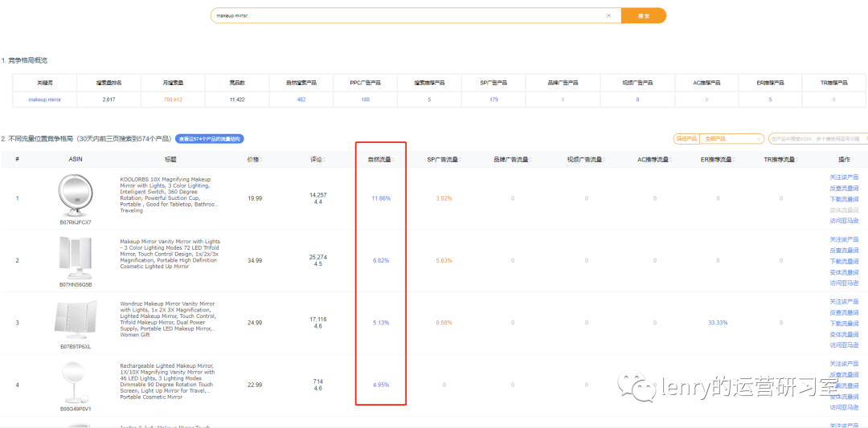The width and height of the screenshot is (868, 428).
Task: Sort by 品牌广告流量 column header
Action: tap(513, 159)
